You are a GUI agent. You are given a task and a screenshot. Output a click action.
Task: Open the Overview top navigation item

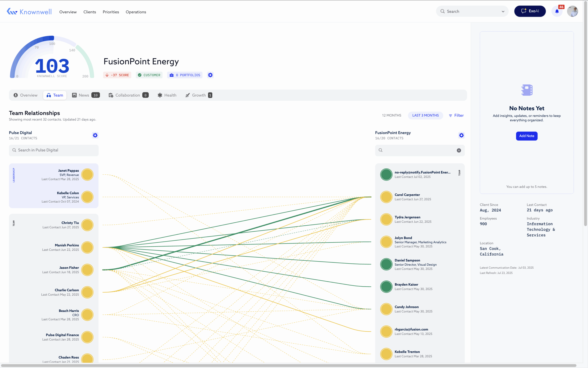(x=68, y=12)
